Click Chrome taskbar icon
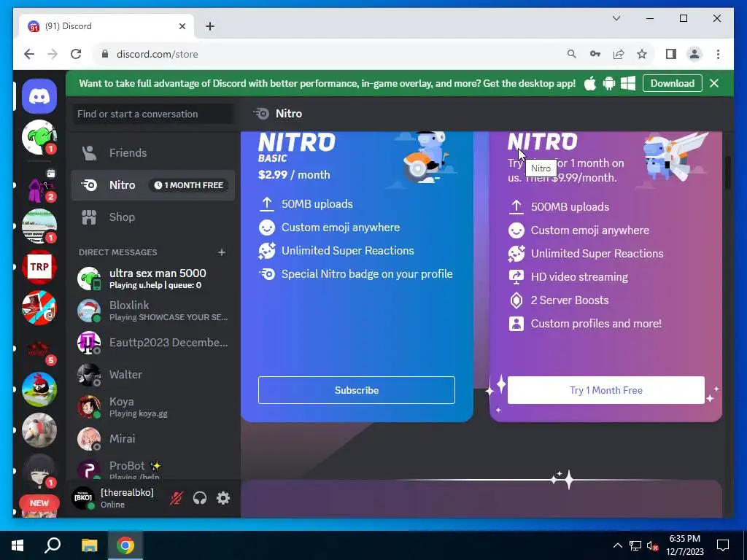This screenshot has width=747, height=560. (x=125, y=545)
